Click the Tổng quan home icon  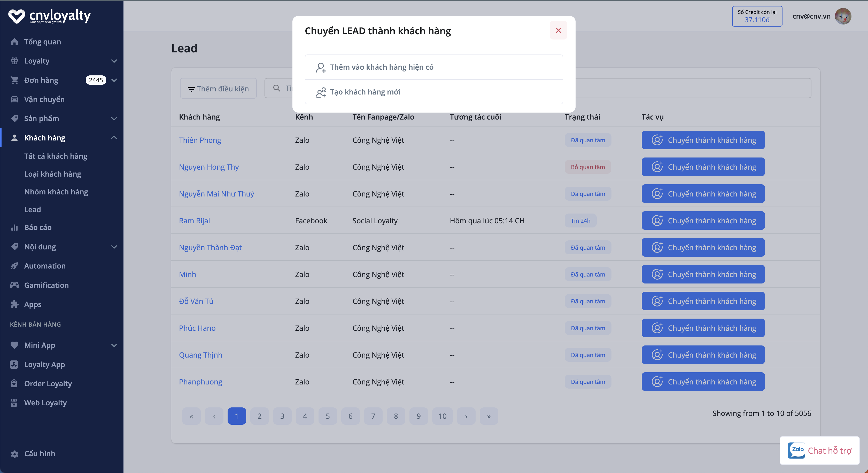click(14, 42)
